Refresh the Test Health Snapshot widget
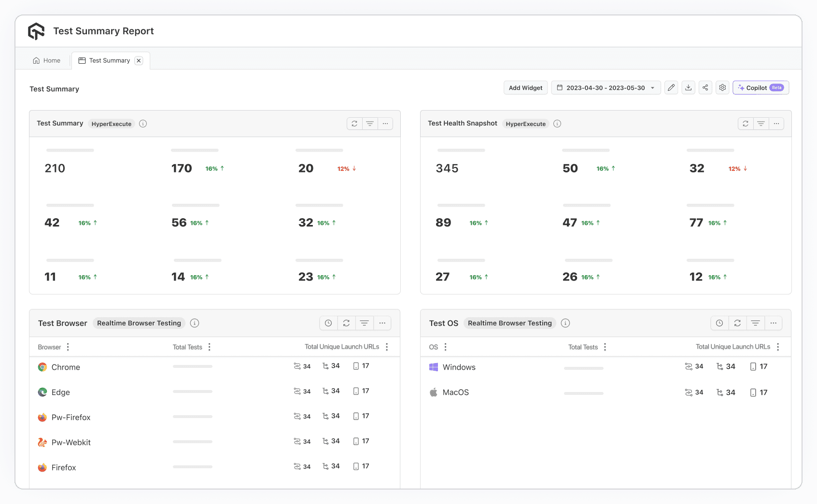 (x=746, y=124)
